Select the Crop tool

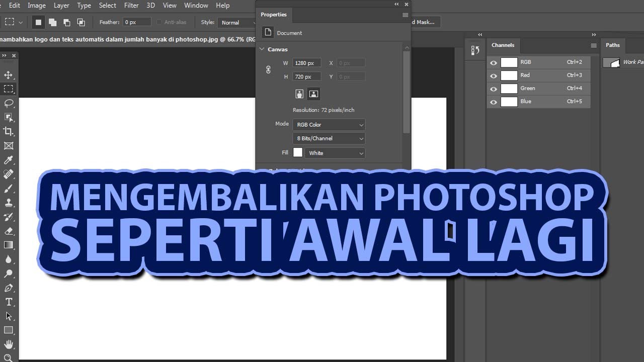pos(9,131)
